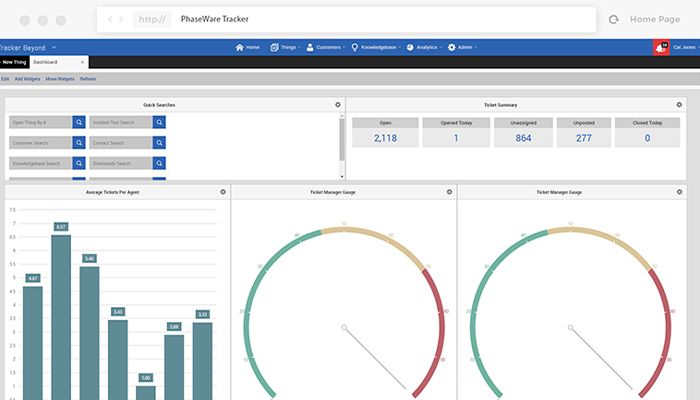Click the browser back arrow
Viewport: 700px width, 400px height.
click(110, 19)
